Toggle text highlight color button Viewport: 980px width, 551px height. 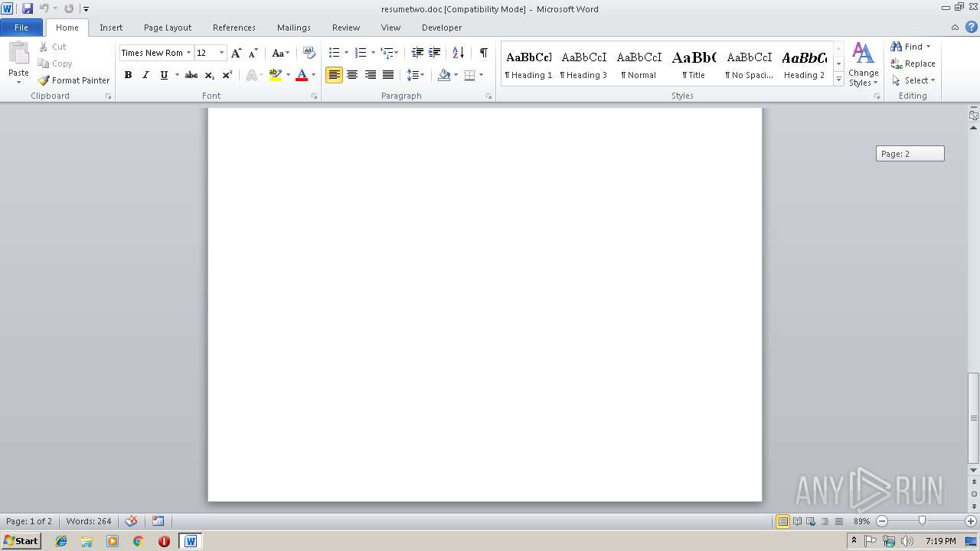275,75
